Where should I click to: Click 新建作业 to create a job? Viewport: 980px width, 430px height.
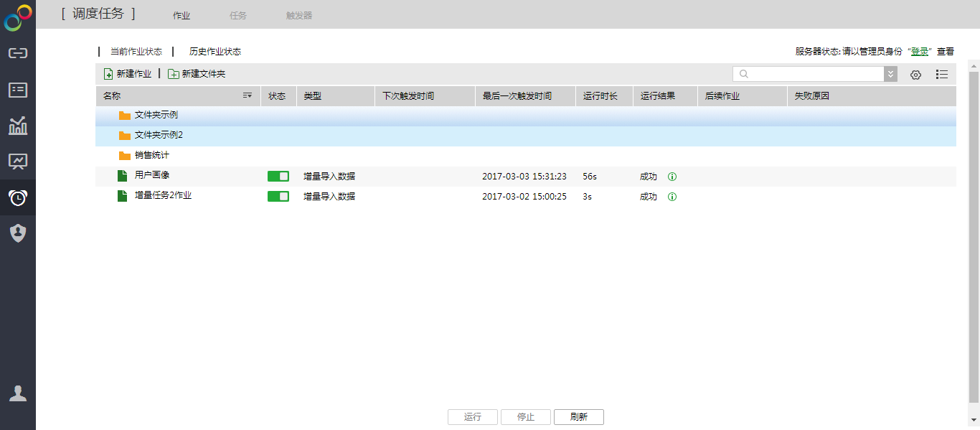(128, 74)
